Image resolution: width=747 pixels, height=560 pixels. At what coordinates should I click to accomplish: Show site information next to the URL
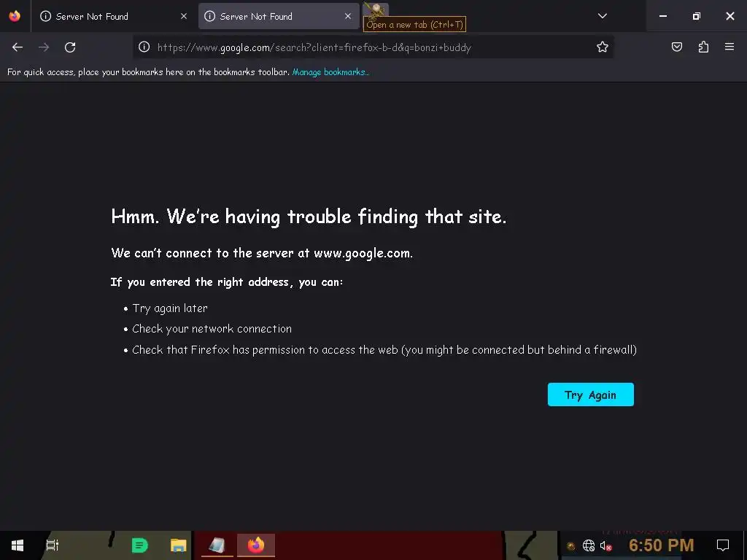tap(144, 47)
